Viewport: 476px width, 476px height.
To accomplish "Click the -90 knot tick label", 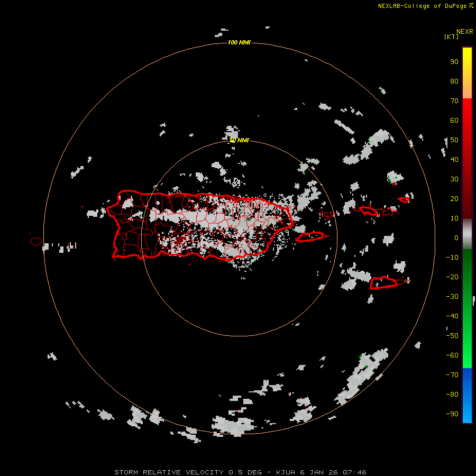I will [452, 414].
